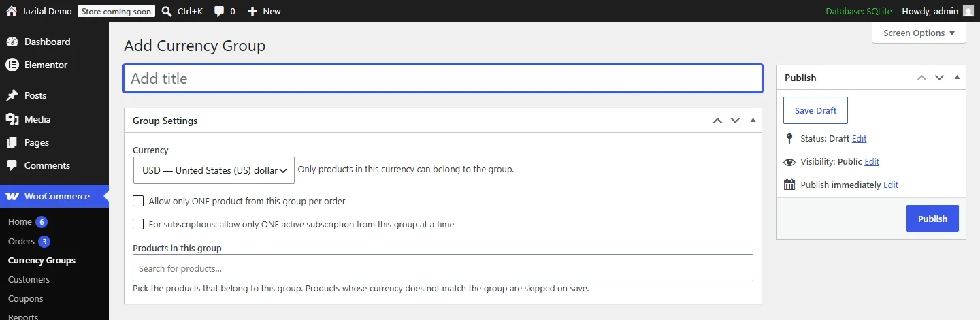
Task: Collapse the Group Settings panel
Action: [753, 121]
